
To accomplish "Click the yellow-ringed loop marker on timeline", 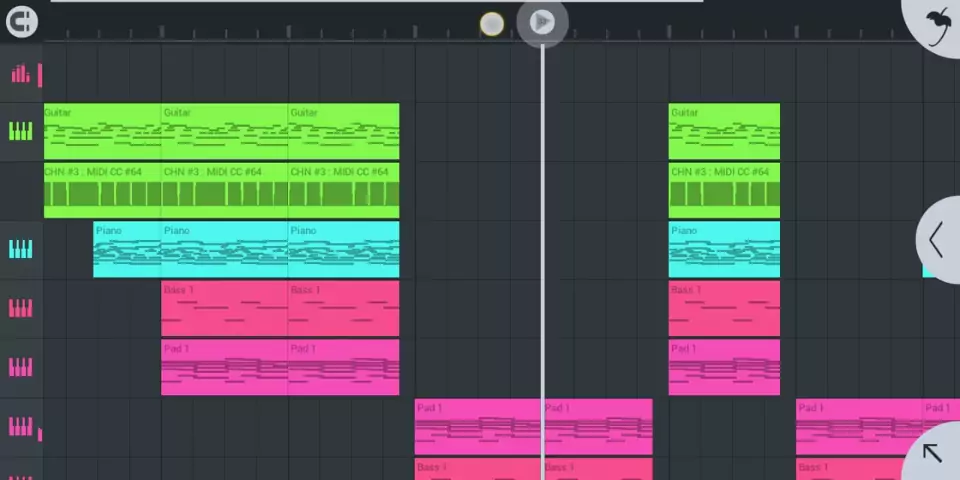I will 492,24.
